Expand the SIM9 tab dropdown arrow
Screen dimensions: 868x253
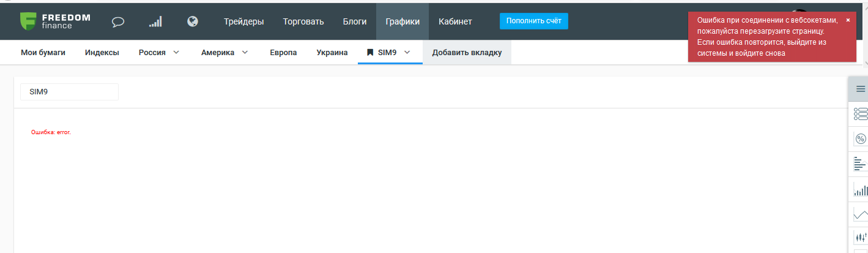coord(407,53)
